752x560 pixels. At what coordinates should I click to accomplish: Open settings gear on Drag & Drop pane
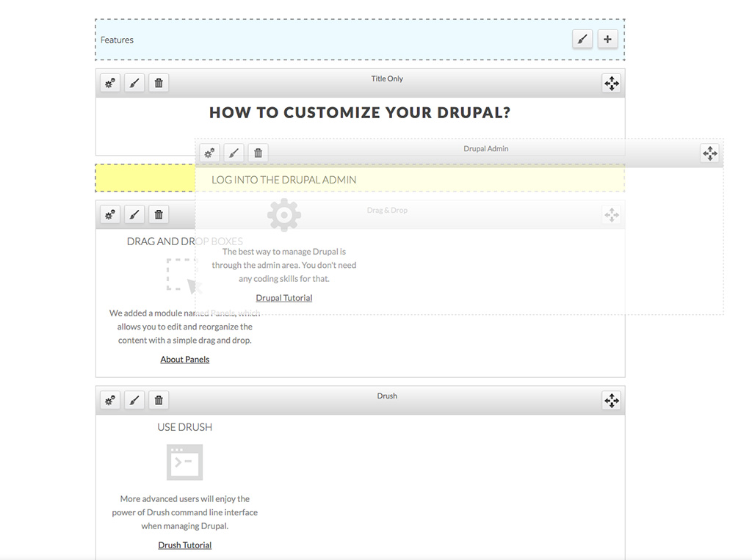tap(110, 214)
